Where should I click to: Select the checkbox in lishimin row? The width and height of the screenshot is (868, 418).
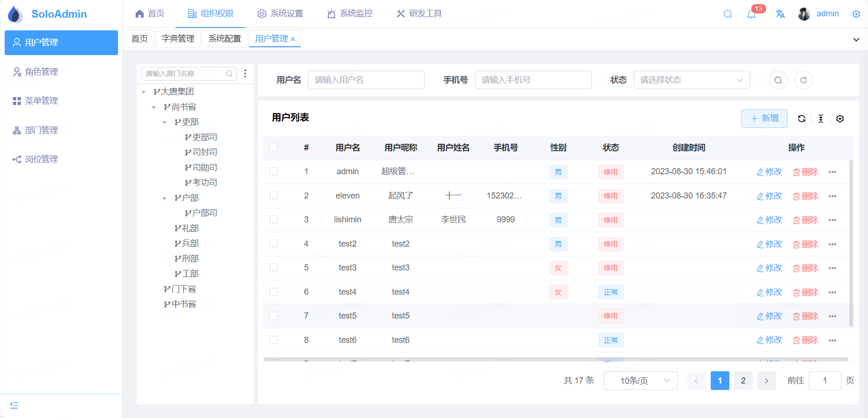274,220
